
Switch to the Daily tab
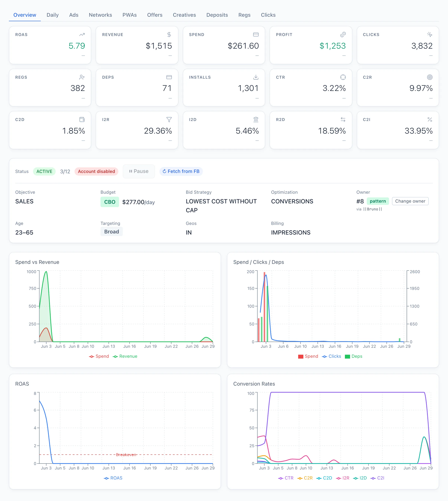point(53,15)
